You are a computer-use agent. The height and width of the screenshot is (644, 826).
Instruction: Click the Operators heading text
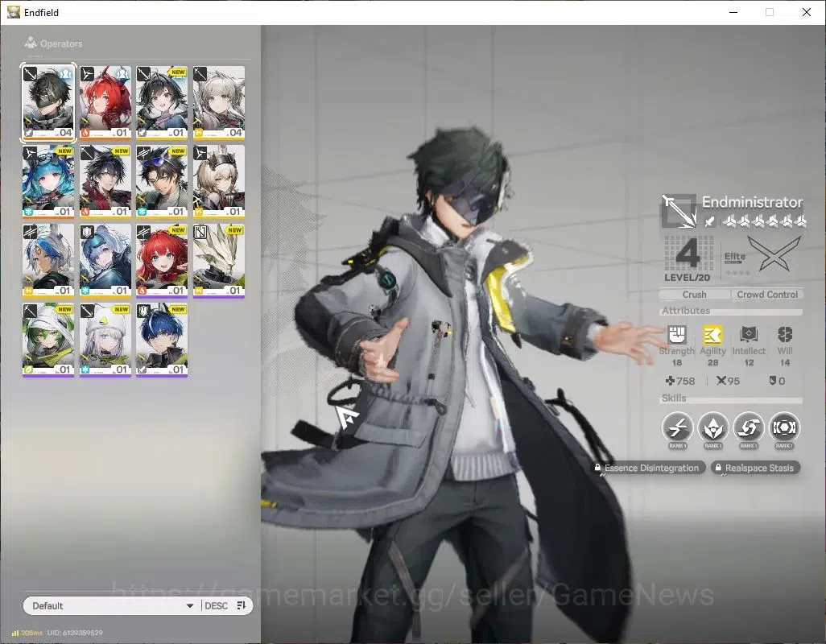click(x=61, y=43)
